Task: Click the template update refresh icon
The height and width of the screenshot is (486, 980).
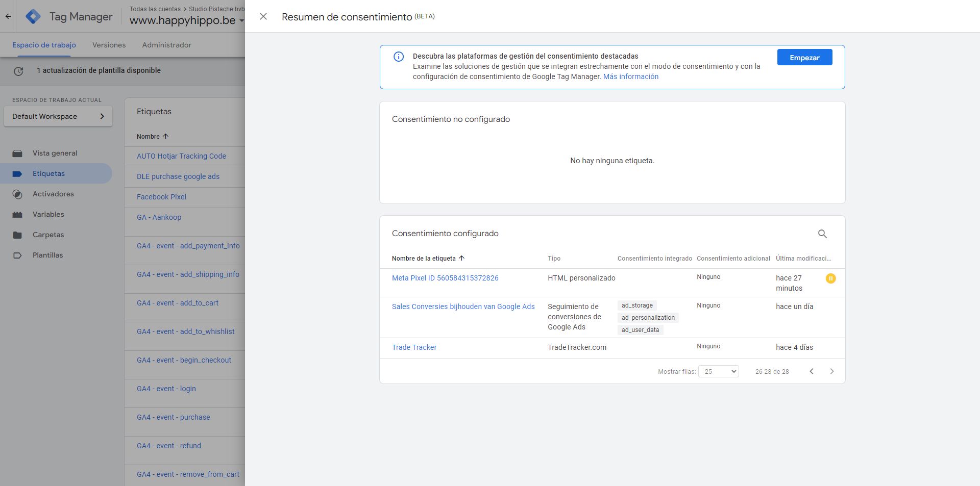Action: coord(18,71)
